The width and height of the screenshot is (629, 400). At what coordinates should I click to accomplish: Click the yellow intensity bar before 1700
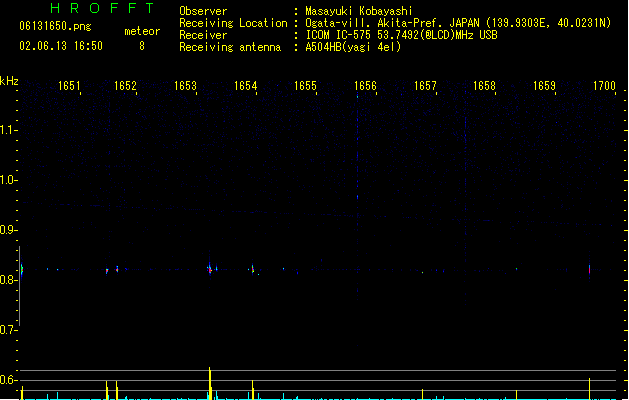pyautogui.click(x=589, y=388)
